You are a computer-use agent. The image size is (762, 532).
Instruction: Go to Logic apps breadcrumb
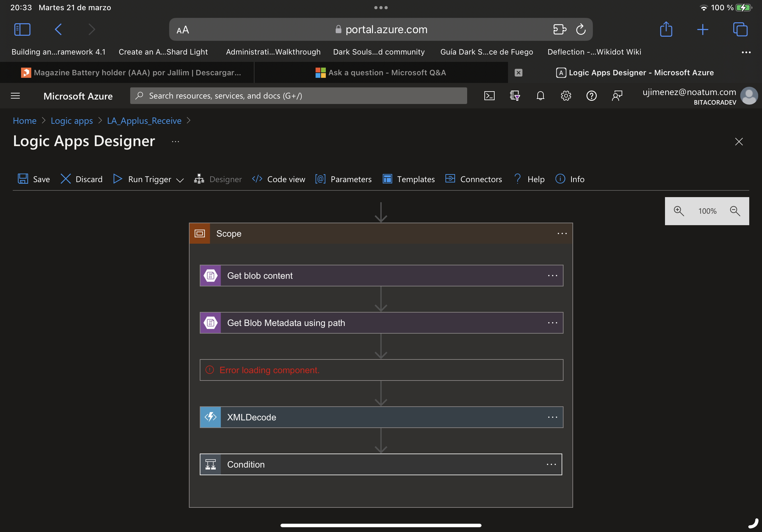72,121
